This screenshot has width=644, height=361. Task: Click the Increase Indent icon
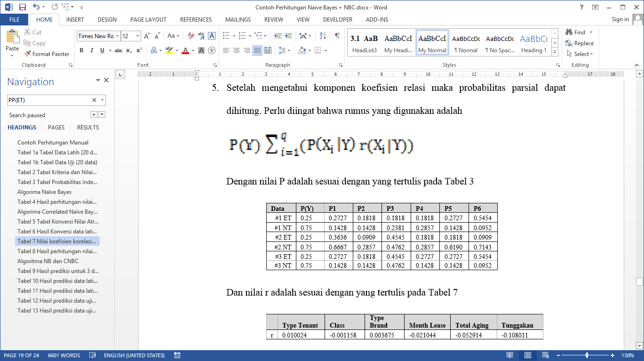288,36
